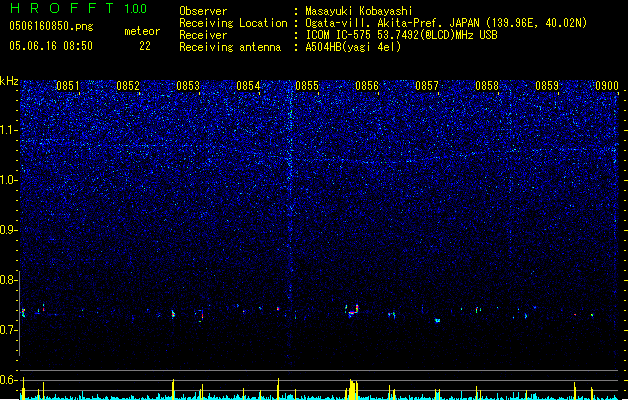This screenshot has height=400, width=629.
Task: Click the 0858 time marker
Action: click(x=487, y=86)
